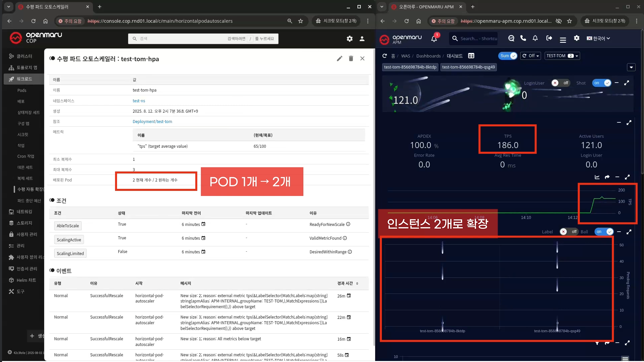644x362 pixels.
Task: Click the phone icon in APM toolbar
Action: [x=523, y=38]
